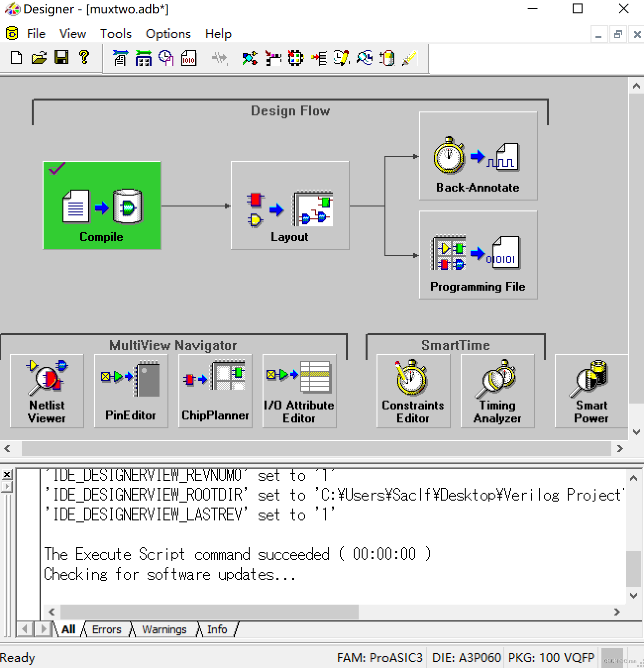Screen dimensions: 644x668
Task: Start the I/O Attribute Editor
Action: 299,391
